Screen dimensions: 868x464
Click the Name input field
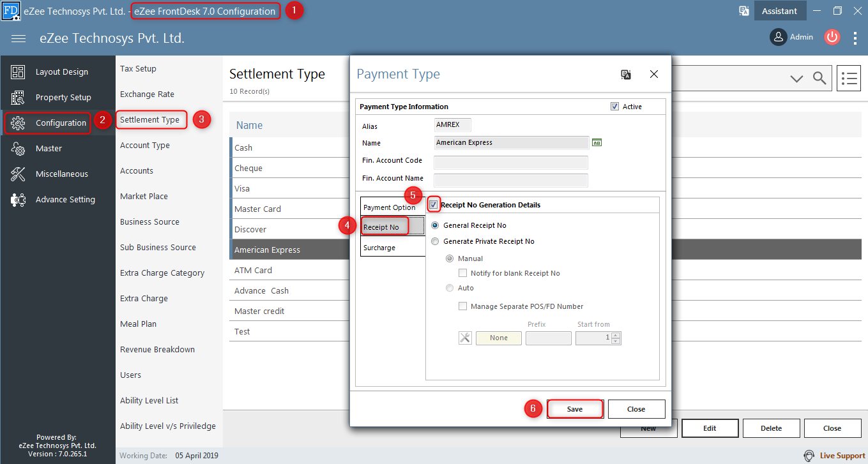pyautogui.click(x=511, y=143)
